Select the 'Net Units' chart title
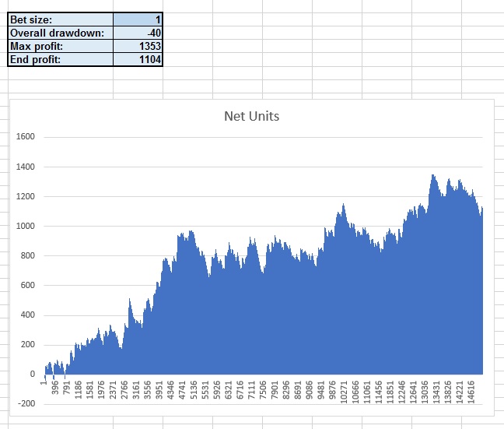504x429 pixels. click(251, 117)
